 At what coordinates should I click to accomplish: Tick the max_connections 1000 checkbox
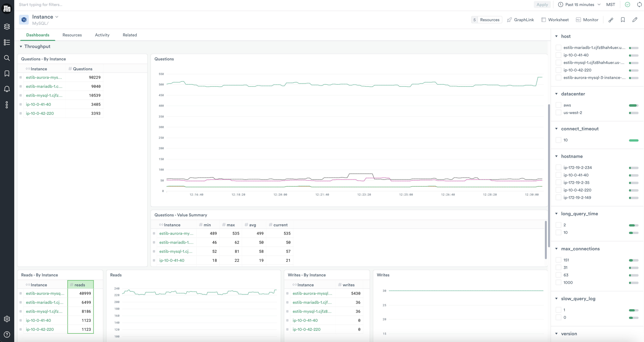click(558, 282)
